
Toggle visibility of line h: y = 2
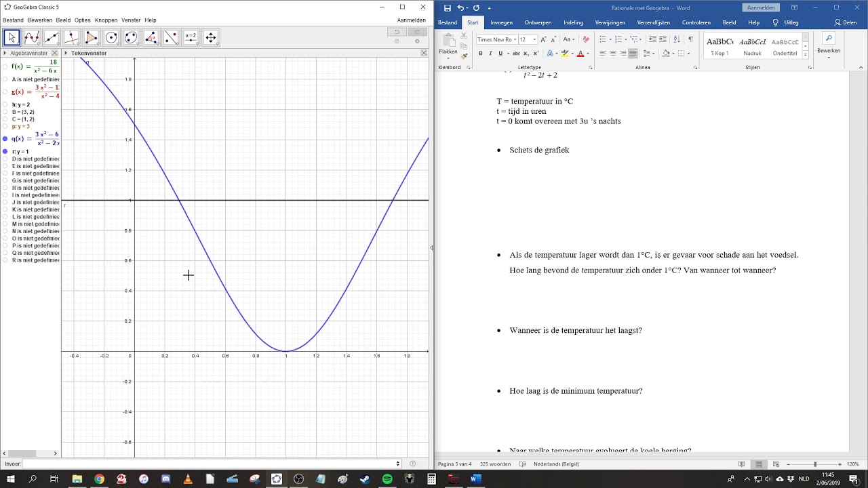pyautogui.click(x=5, y=105)
